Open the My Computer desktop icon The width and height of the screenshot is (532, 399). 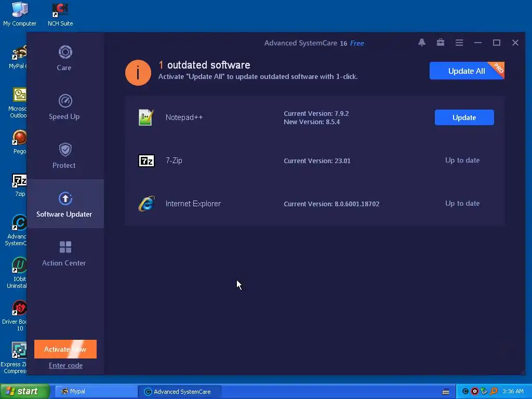[x=20, y=14]
